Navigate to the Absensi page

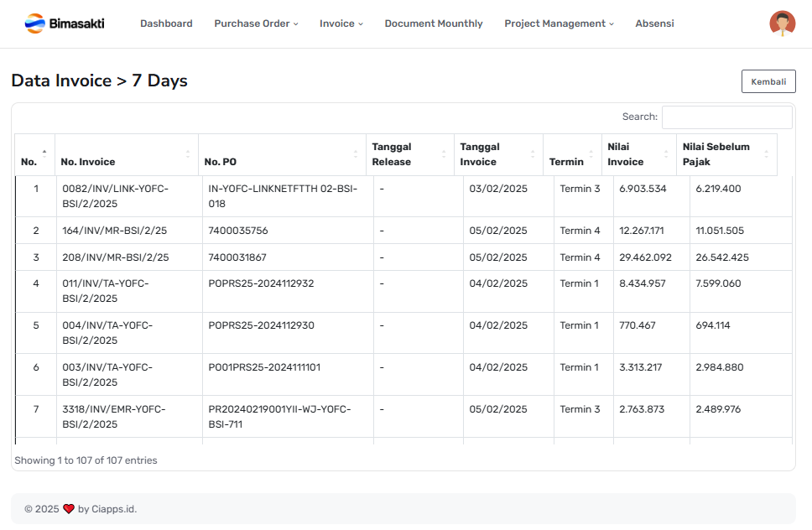coord(654,23)
